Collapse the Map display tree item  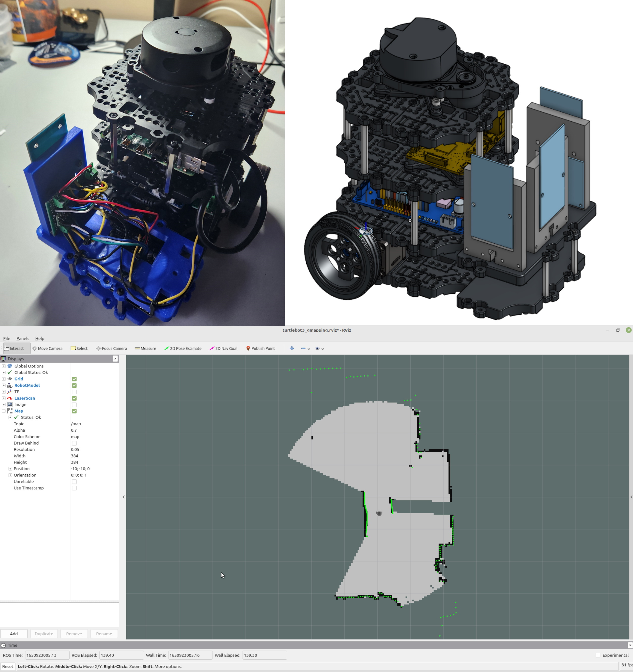click(4, 411)
